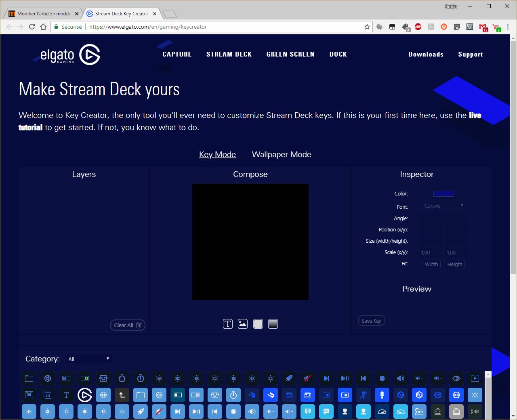Select the dark stop icon
Screen dimensions: 517x420
point(382,378)
